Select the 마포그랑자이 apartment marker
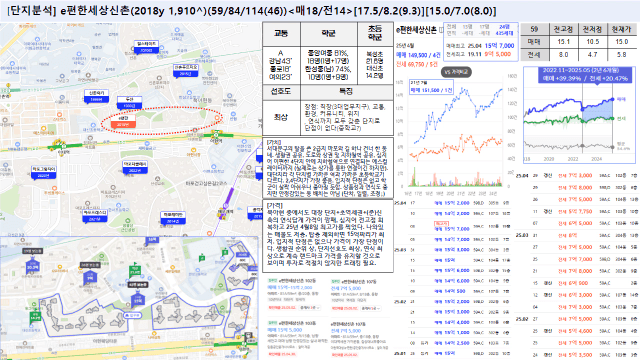 coord(43,172)
